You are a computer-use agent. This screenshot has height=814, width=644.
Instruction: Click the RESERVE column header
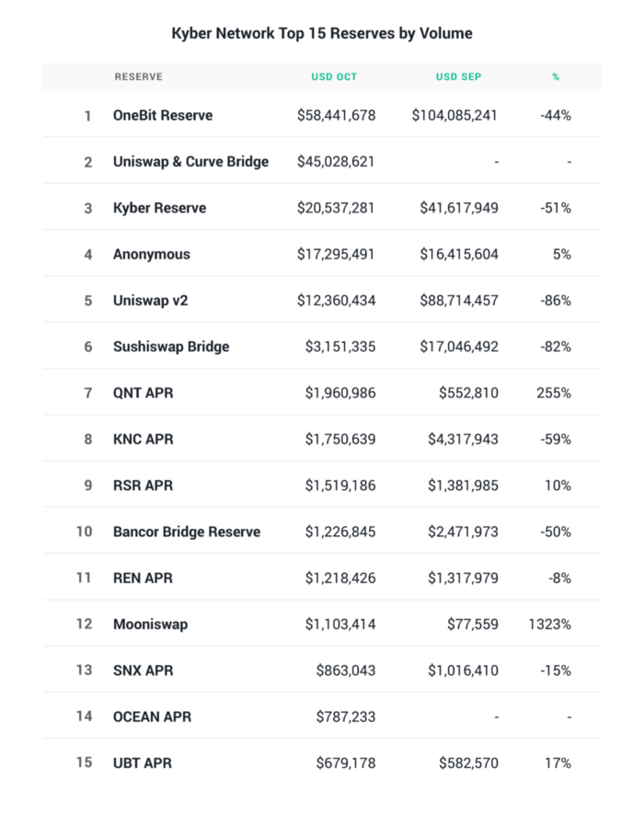[139, 77]
